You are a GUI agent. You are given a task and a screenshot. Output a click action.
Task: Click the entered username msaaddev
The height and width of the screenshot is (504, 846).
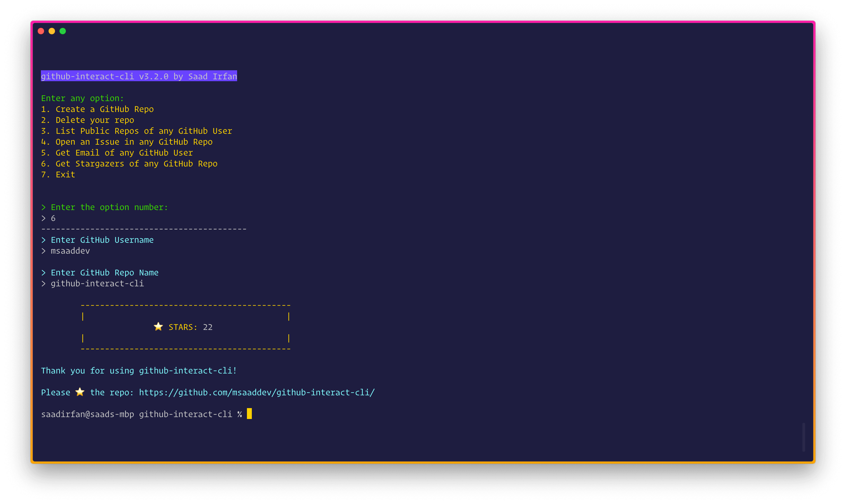click(x=70, y=251)
